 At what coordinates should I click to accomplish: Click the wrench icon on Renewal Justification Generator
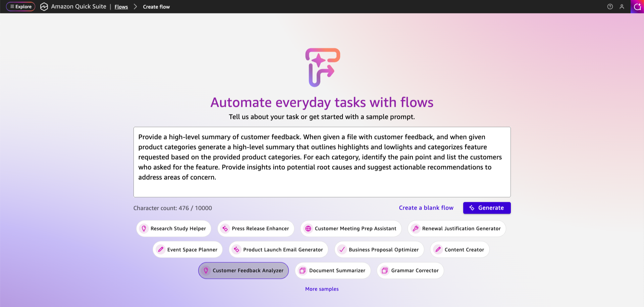pos(415,228)
